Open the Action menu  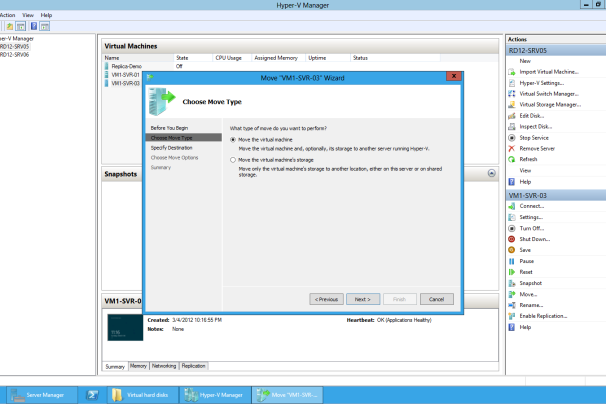[x=7, y=15]
